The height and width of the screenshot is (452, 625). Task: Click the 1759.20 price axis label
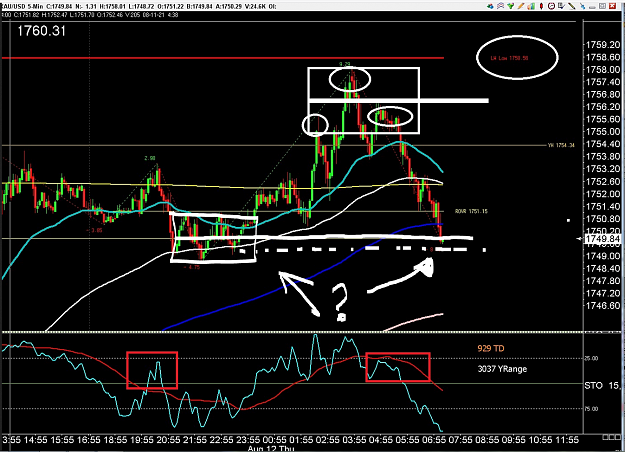point(603,45)
